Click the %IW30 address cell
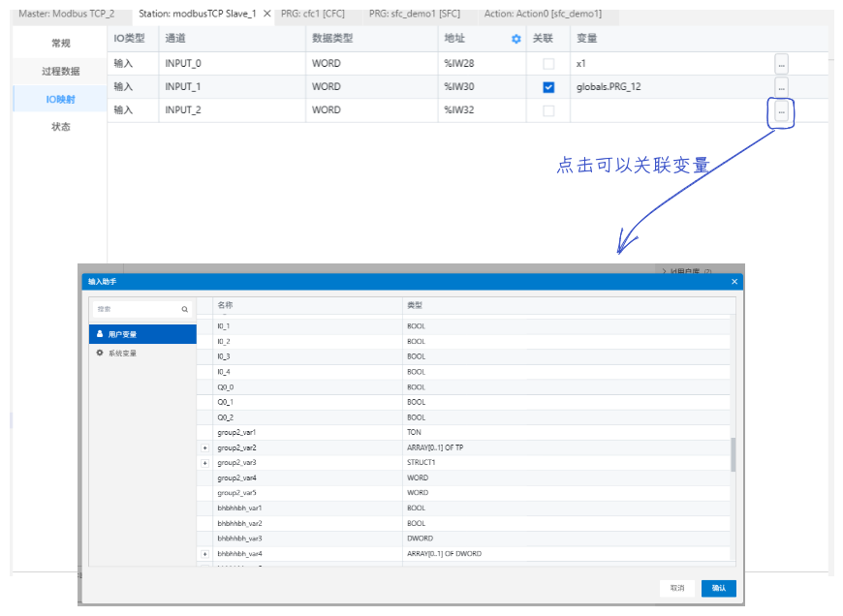The height and width of the screenshot is (616, 843). pos(482,86)
